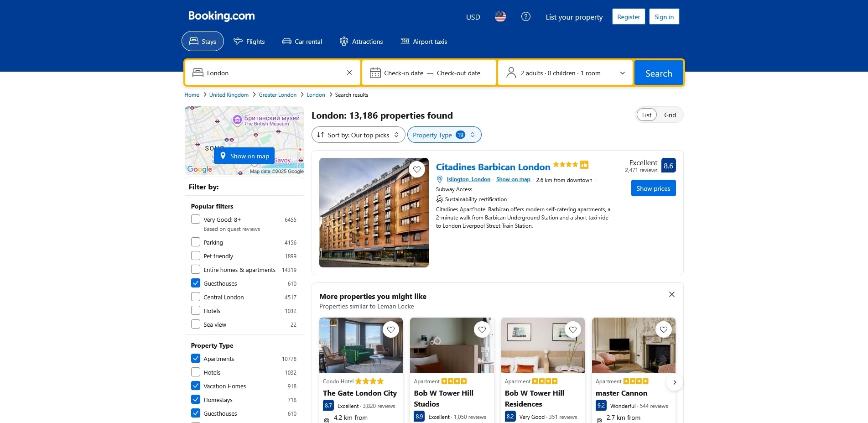Click the US flag language selector

[x=500, y=16]
